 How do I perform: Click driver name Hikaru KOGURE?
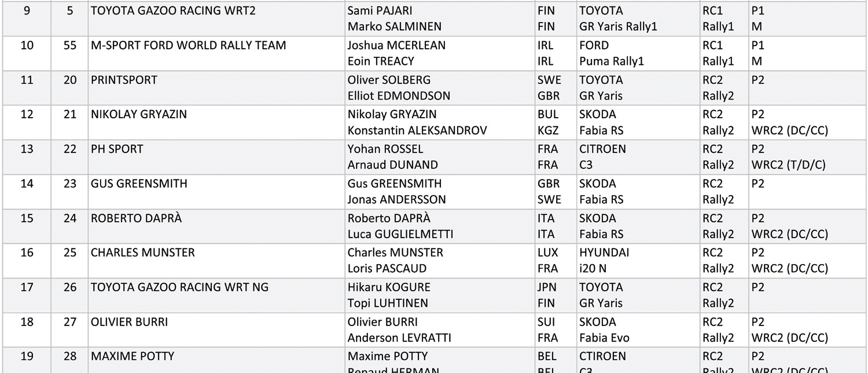pos(389,287)
